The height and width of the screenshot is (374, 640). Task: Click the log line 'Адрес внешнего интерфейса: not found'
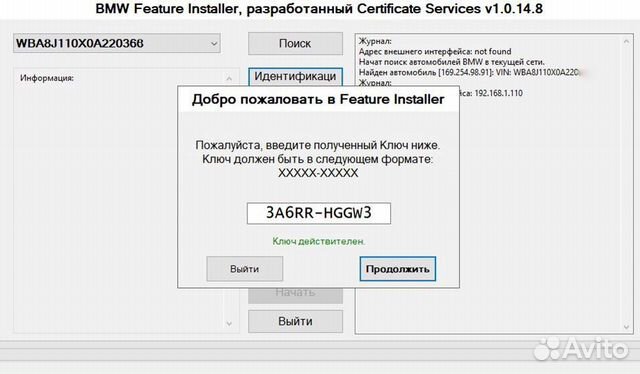click(x=435, y=51)
